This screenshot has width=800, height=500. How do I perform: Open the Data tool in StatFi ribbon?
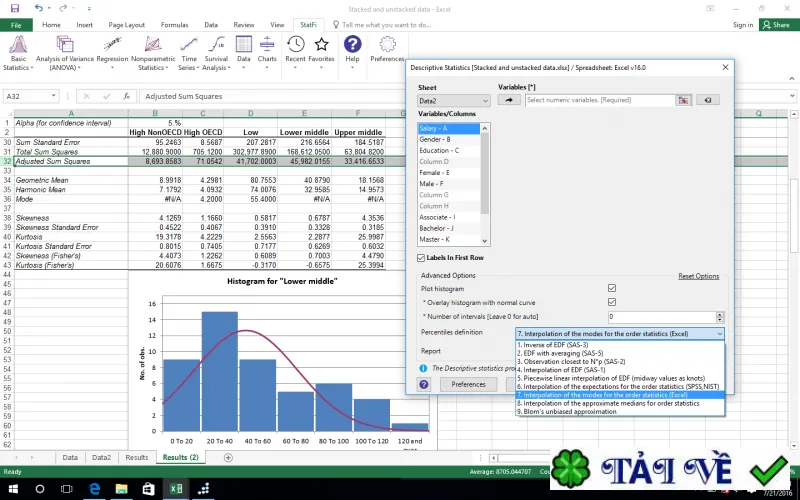tap(244, 53)
